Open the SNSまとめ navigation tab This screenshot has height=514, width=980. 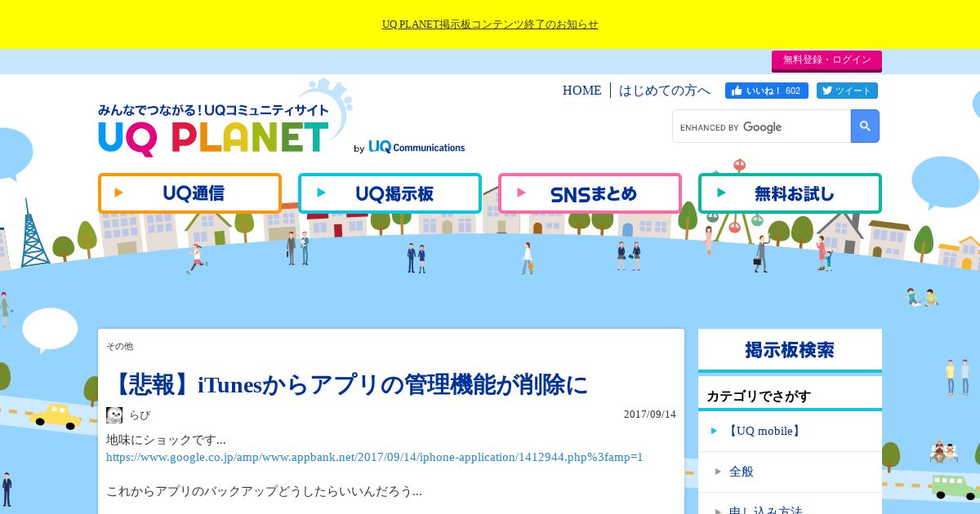point(590,193)
